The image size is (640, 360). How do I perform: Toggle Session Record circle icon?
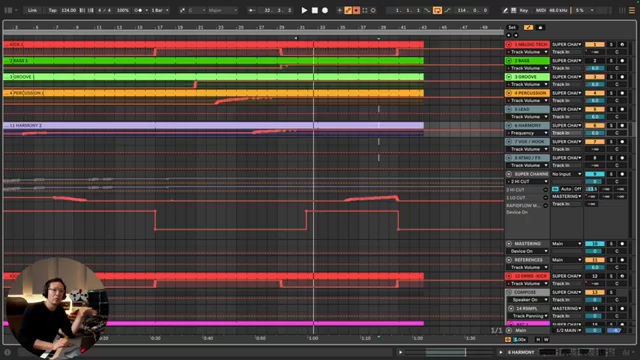373,10
